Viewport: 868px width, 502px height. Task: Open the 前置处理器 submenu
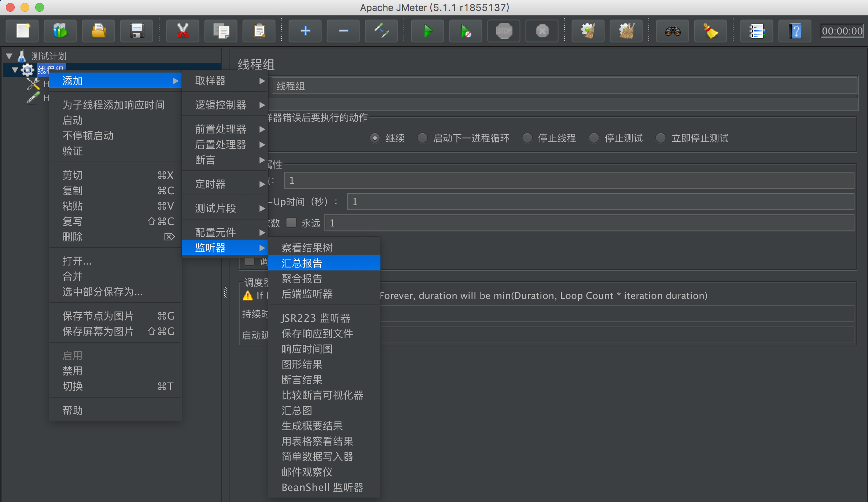point(225,129)
